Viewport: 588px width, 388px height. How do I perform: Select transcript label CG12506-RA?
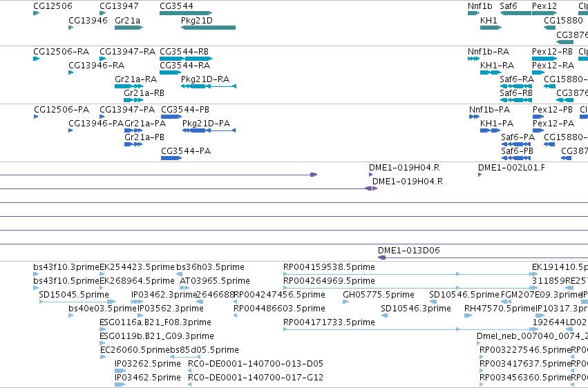click(x=61, y=51)
